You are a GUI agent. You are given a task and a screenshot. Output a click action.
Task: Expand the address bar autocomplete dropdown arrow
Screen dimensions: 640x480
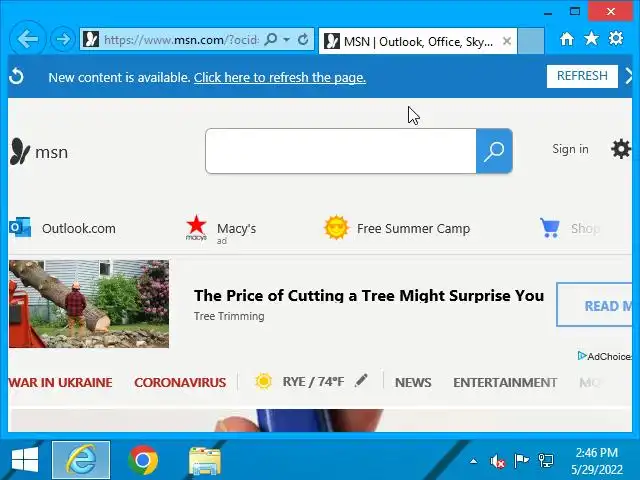click(x=287, y=40)
